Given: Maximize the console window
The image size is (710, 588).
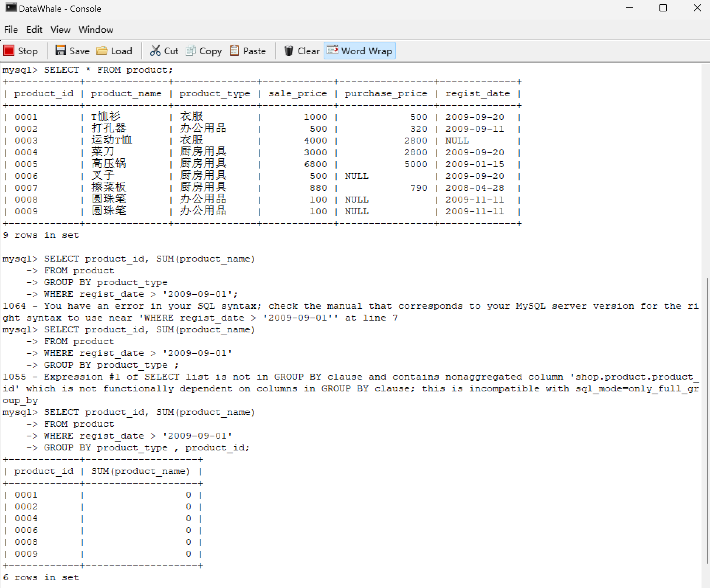Looking at the screenshot, I should [663, 8].
